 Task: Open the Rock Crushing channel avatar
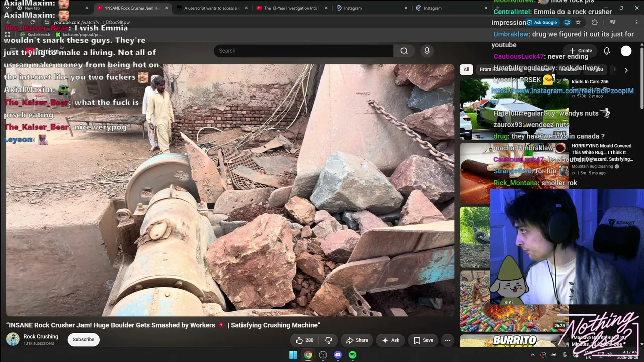[13, 339]
